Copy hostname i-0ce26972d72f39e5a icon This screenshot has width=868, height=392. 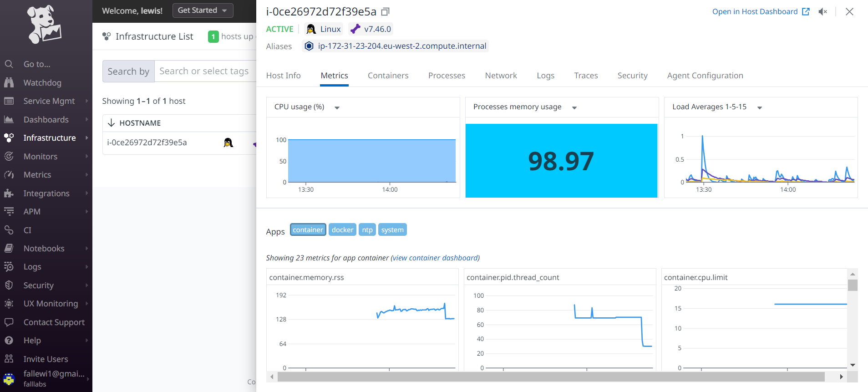point(385,12)
